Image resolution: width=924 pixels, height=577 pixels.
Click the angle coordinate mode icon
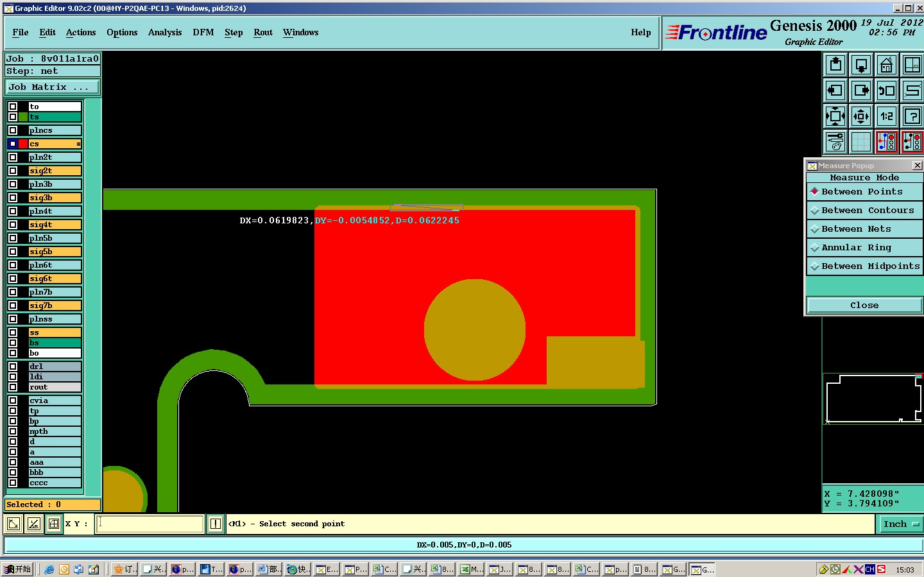point(34,524)
